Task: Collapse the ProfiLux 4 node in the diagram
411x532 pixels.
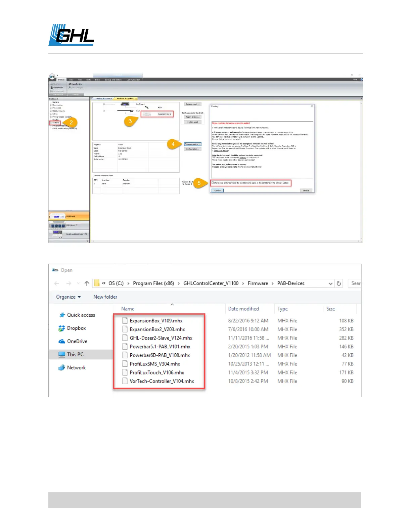Action: (104, 104)
